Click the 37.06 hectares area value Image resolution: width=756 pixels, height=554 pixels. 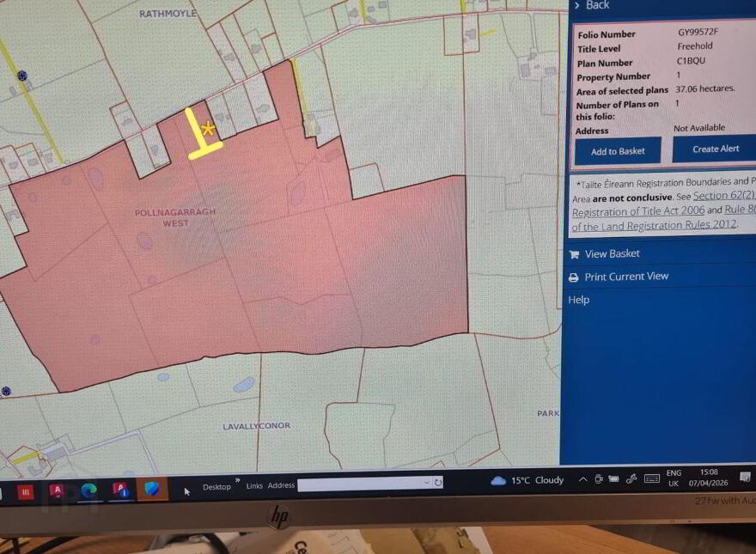(705, 88)
